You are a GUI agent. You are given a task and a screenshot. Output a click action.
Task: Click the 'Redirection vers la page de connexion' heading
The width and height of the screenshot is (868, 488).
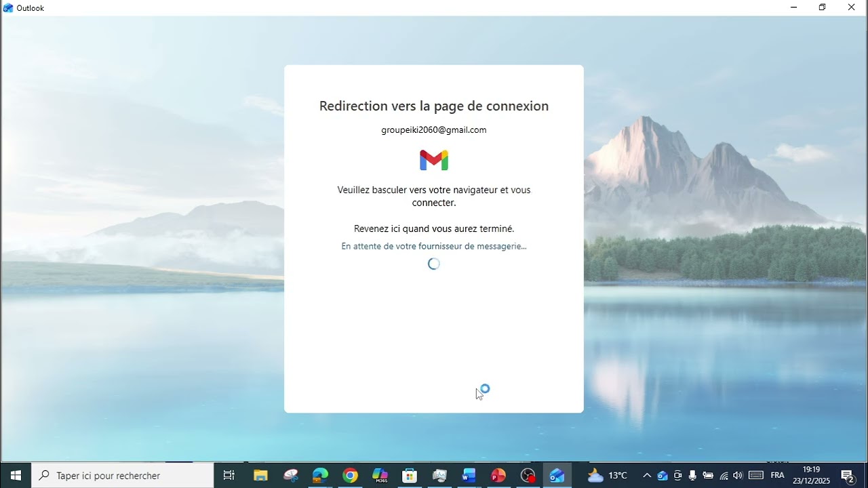point(434,106)
